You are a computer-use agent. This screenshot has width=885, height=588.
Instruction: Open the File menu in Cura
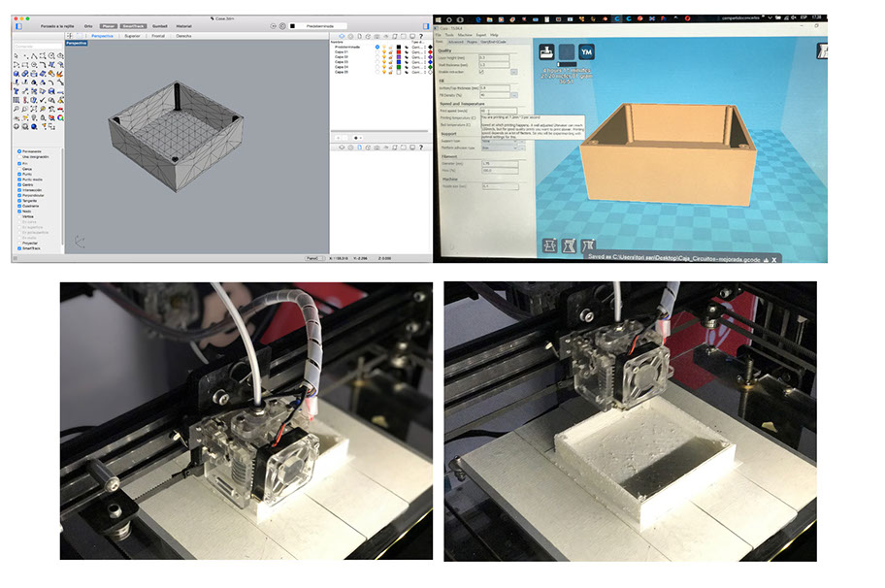[x=438, y=35]
